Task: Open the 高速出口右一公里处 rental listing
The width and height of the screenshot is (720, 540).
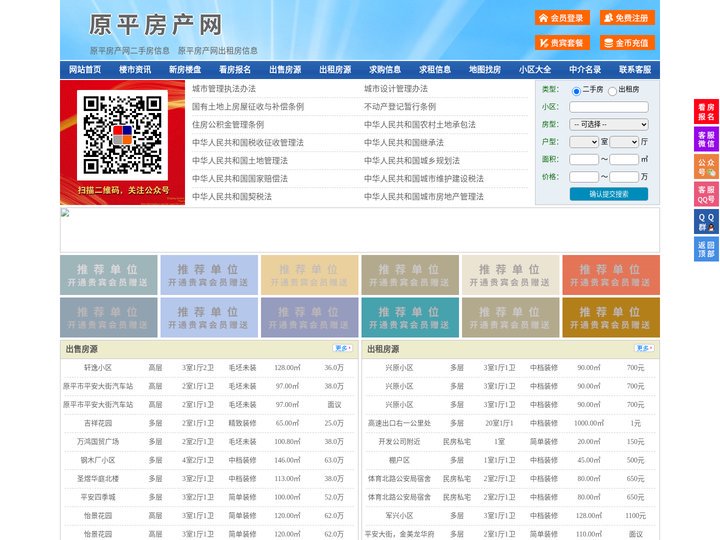Action: [399, 423]
